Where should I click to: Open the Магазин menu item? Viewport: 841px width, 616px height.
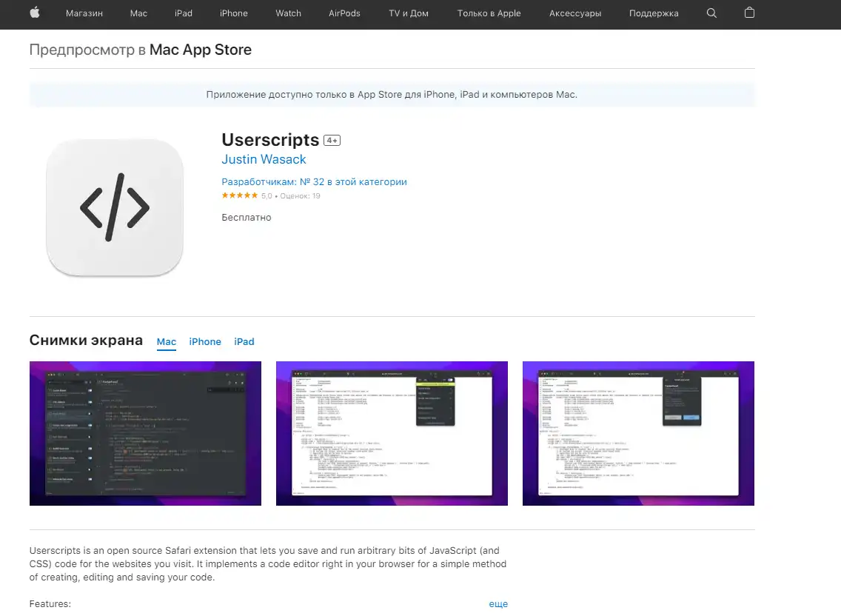[x=84, y=13]
